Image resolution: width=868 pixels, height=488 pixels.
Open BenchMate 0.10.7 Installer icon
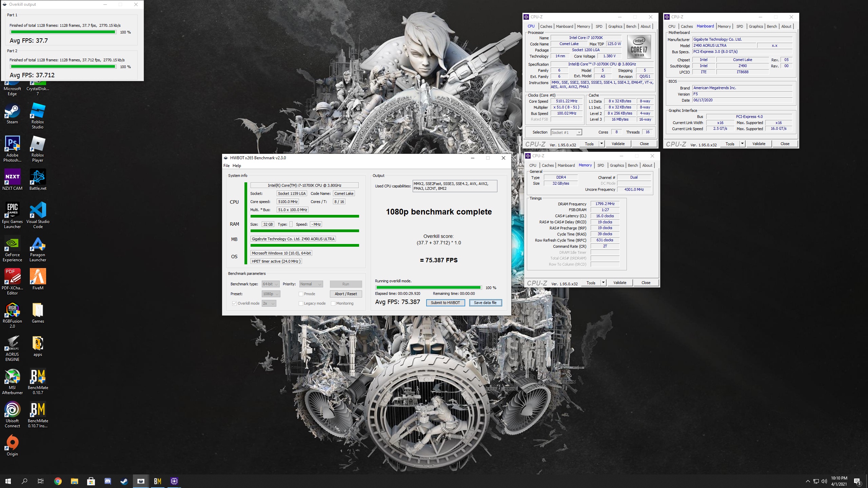click(38, 415)
